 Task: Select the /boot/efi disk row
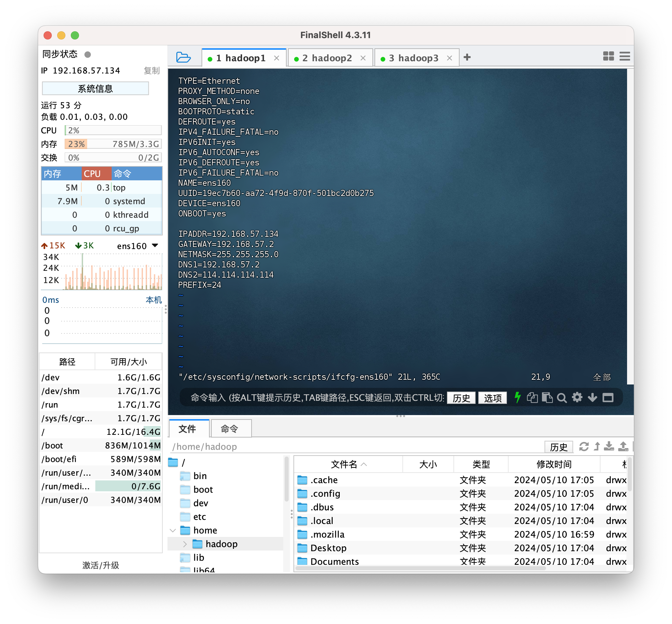tap(101, 459)
